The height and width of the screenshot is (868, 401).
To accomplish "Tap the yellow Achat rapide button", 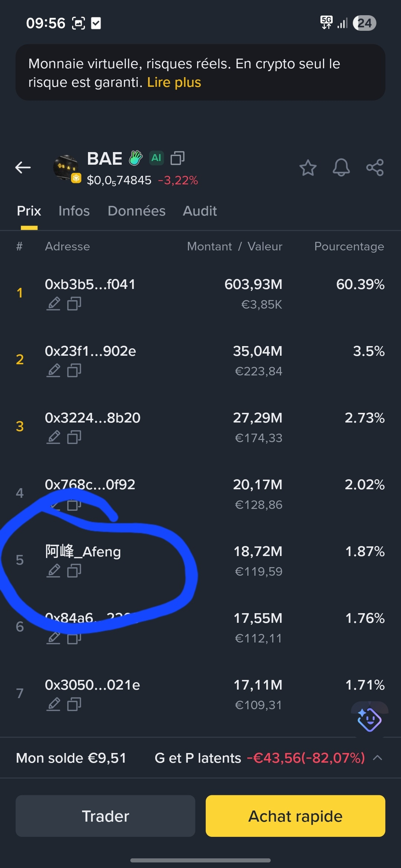I will 295,816.
